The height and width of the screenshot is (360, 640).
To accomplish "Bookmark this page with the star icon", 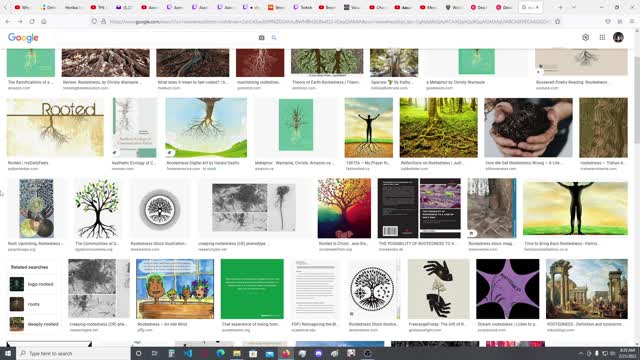I will point(558,21).
